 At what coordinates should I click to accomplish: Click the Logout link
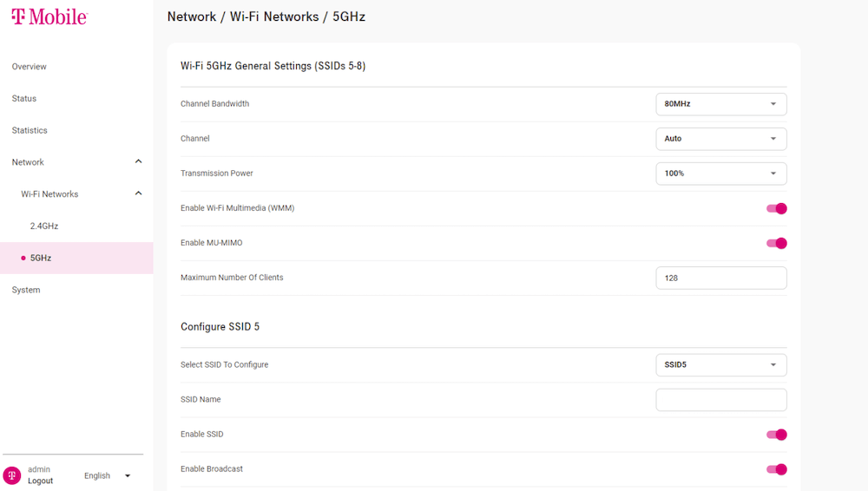40,481
